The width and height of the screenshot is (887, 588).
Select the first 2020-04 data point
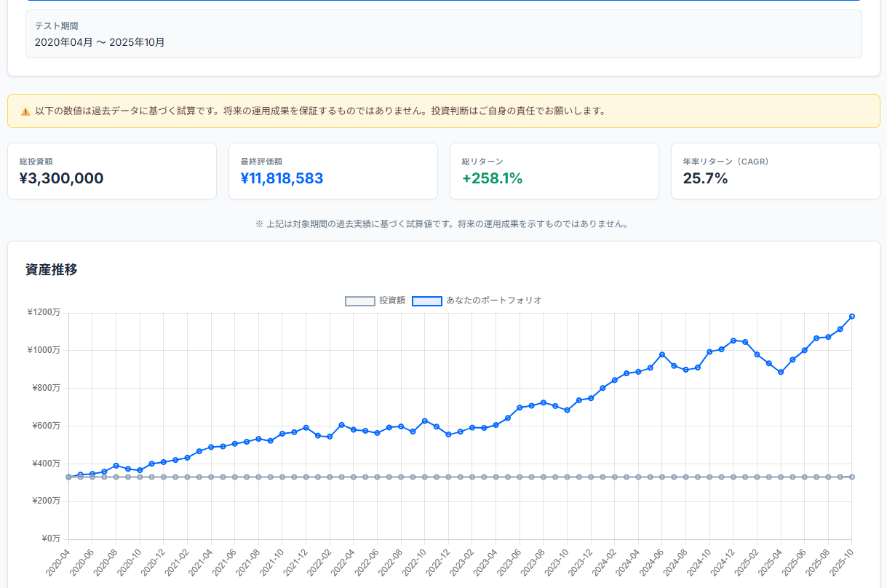coord(68,476)
